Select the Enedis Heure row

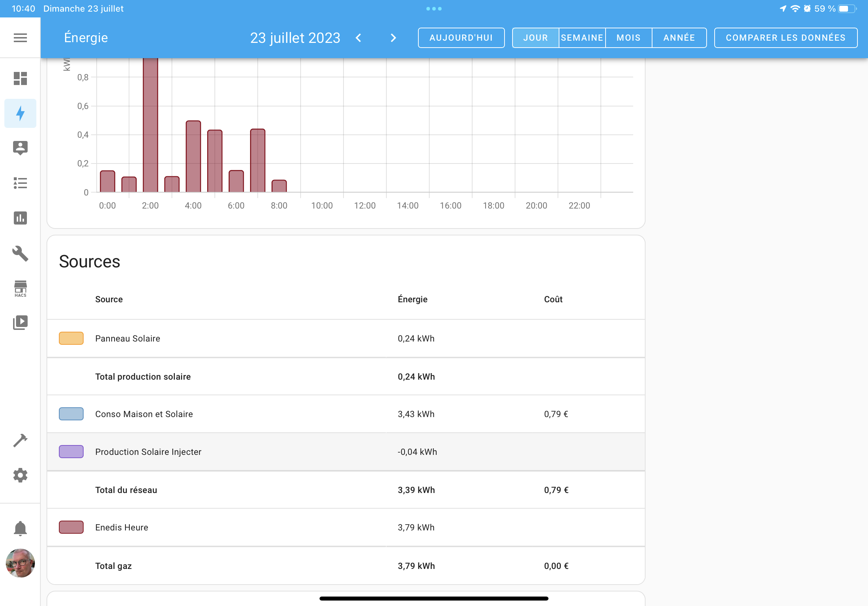click(x=346, y=527)
